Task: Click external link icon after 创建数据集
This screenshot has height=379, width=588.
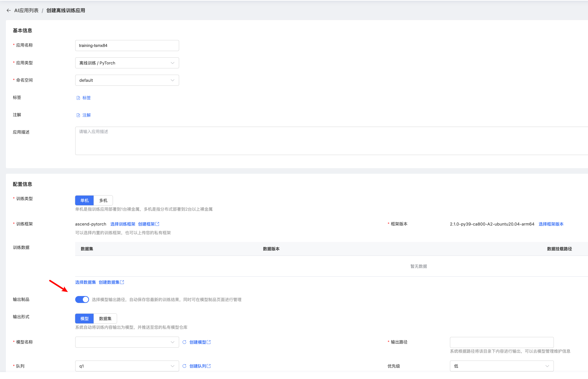Action: pos(122,282)
